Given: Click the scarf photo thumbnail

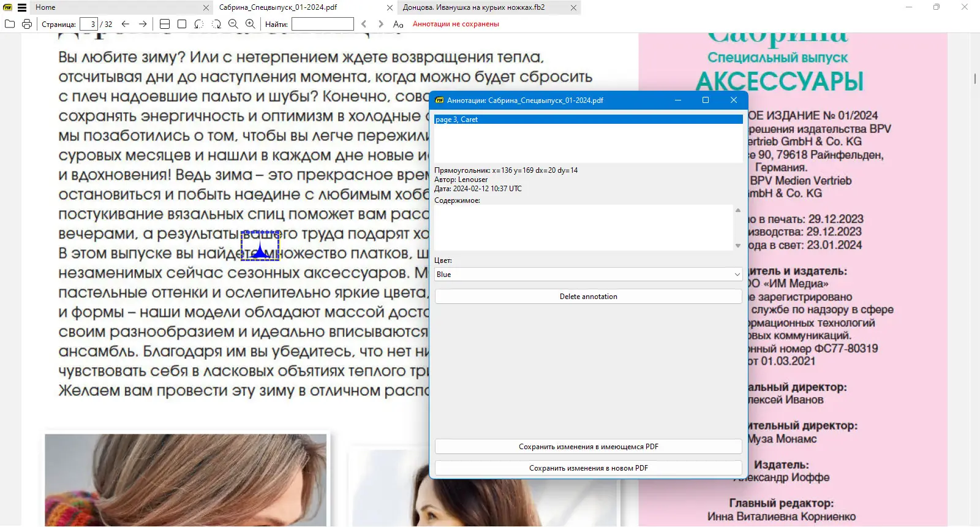Looking at the screenshot, I should (186, 480).
